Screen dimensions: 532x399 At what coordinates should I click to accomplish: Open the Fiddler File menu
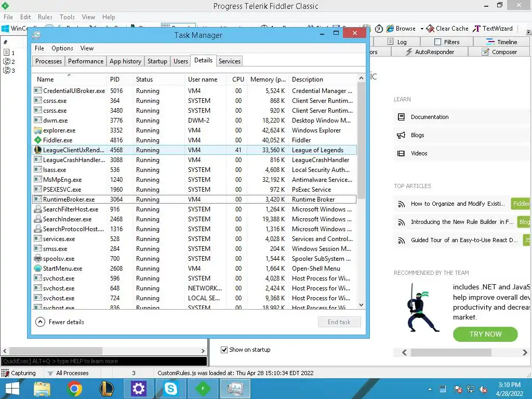(8, 17)
